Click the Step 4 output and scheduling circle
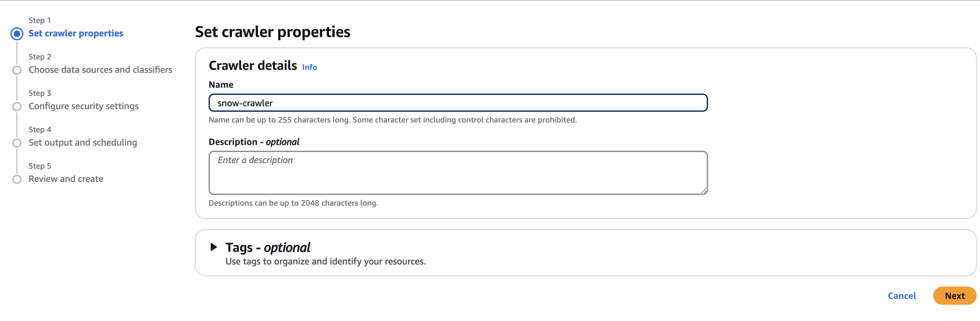The width and height of the screenshot is (980, 321). tap(17, 143)
